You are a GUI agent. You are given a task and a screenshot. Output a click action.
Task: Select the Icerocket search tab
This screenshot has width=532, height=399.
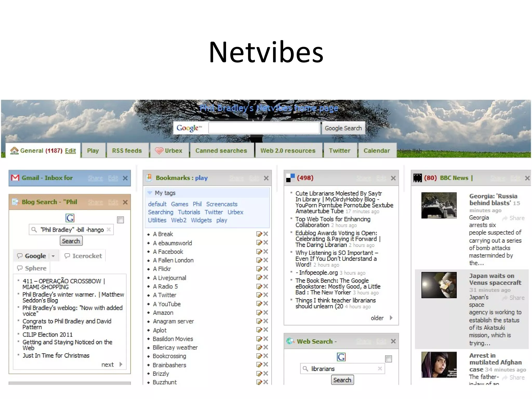pos(83,256)
